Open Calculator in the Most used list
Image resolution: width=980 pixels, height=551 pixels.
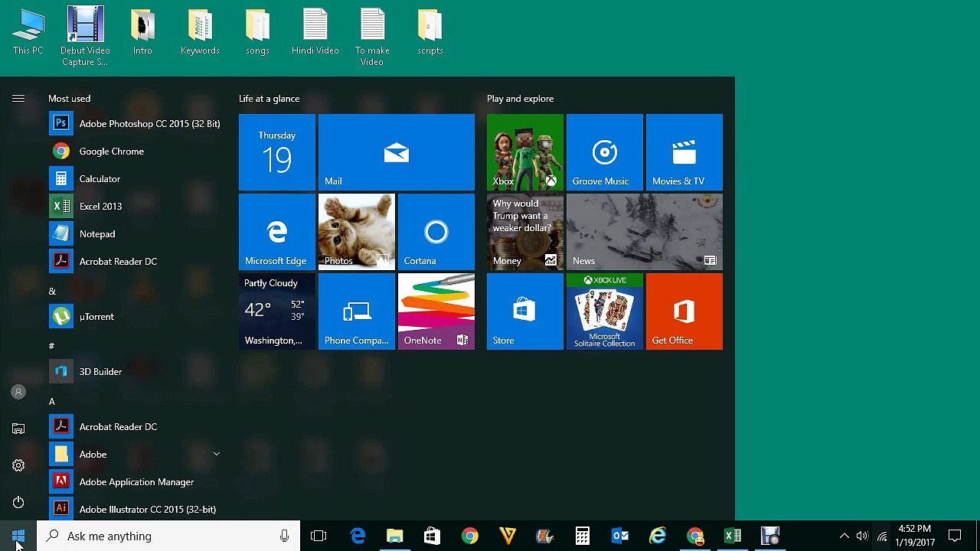pos(135,178)
